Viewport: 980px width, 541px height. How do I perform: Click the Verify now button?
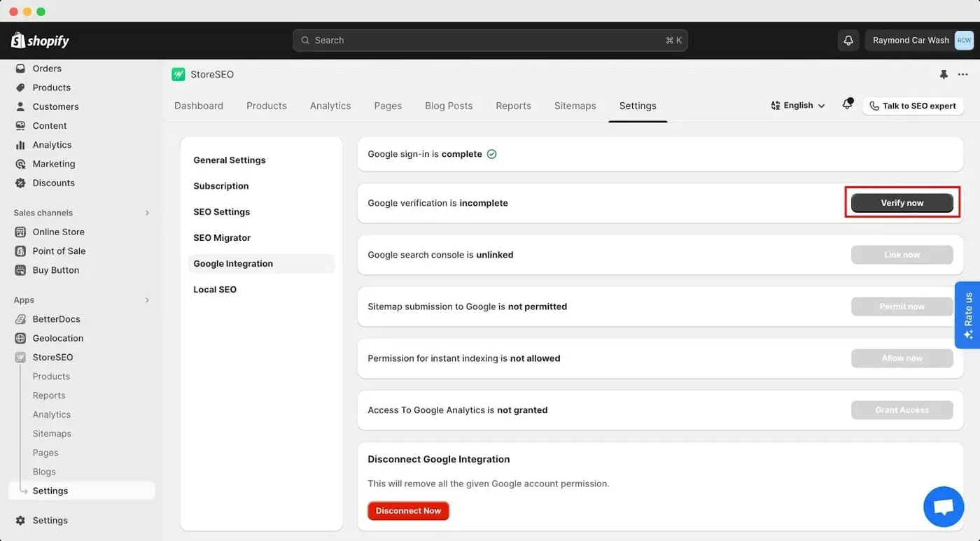902,203
